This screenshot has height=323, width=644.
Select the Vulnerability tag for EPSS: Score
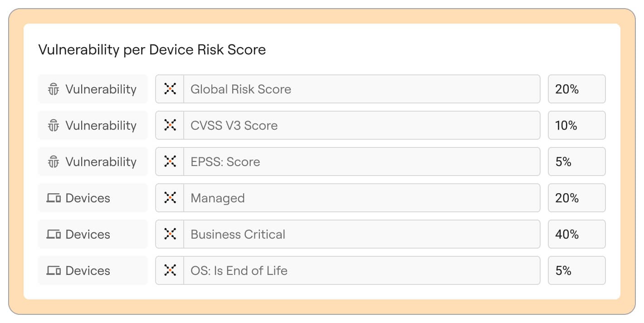coord(93,161)
